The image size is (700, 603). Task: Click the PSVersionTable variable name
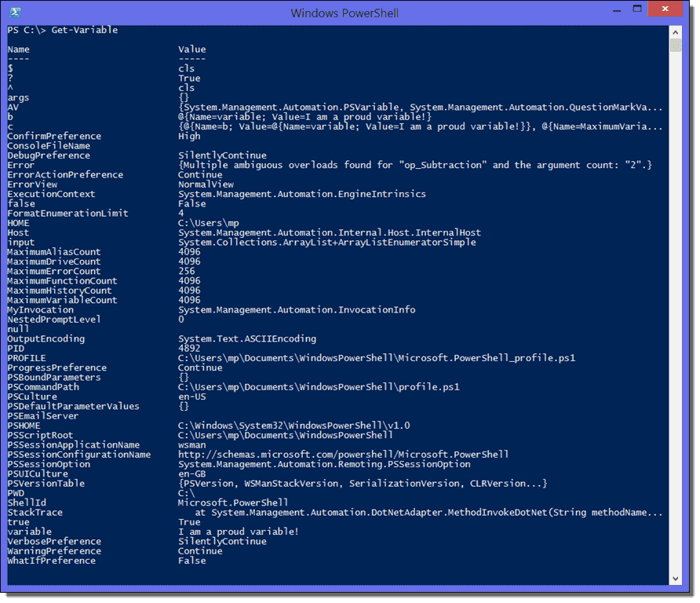pos(46,484)
